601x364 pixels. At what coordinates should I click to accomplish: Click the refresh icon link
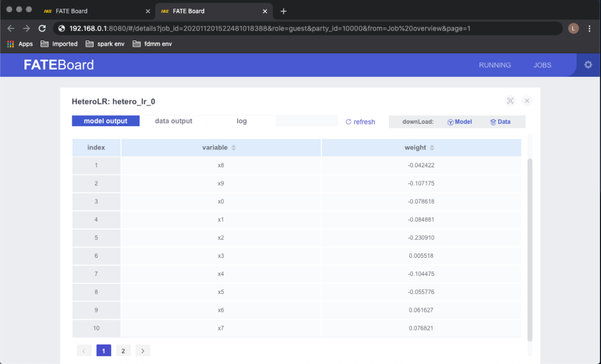click(x=360, y=122)
